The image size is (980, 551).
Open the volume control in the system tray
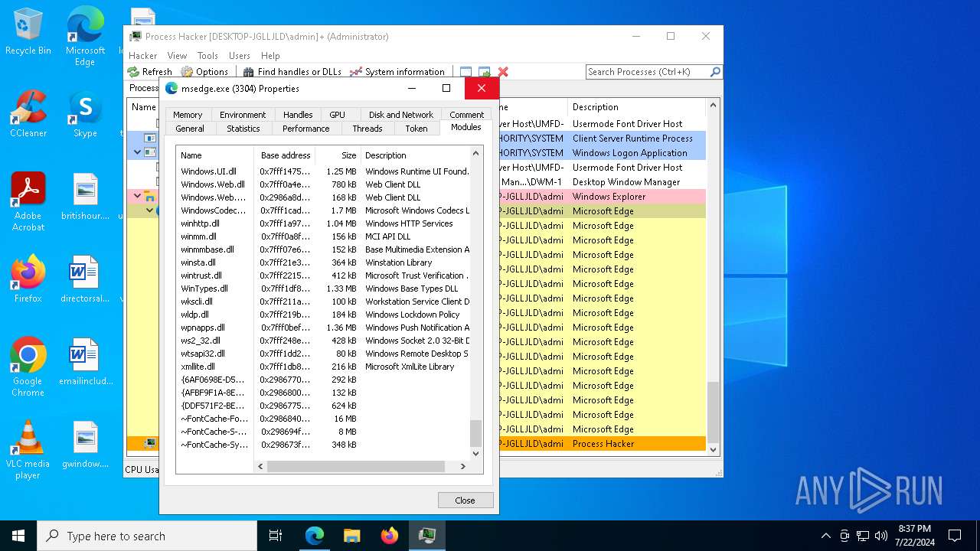881,536
